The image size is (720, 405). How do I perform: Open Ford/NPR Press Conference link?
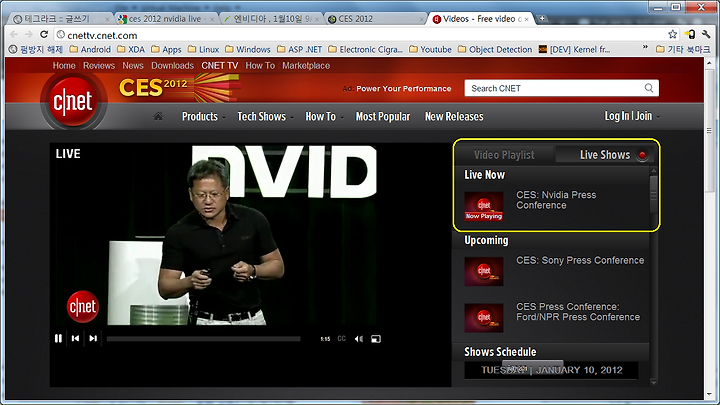tap(578, 312)
